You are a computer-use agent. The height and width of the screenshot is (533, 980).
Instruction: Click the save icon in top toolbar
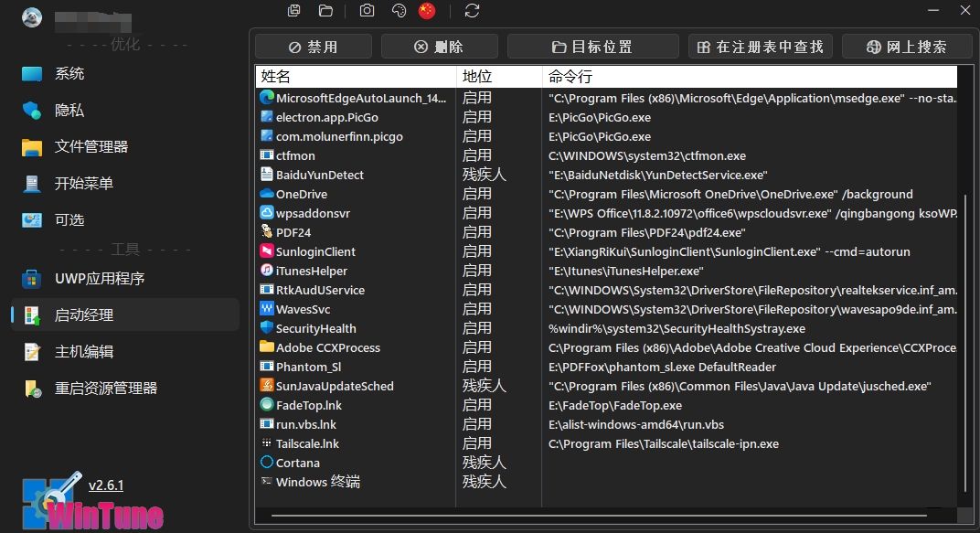click(293, 11)
